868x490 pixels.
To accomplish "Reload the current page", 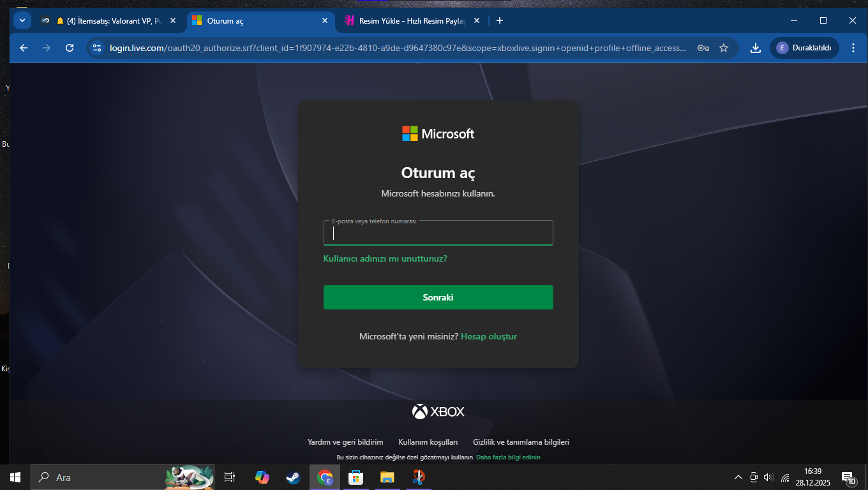I will coord(70,48).
